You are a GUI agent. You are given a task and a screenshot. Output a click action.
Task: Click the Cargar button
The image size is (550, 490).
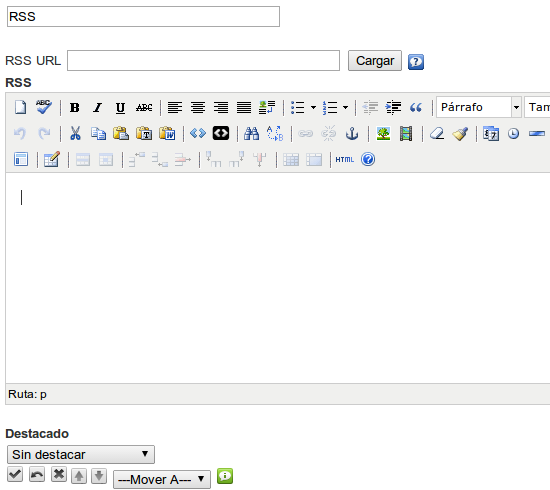(x=375, y=61)
